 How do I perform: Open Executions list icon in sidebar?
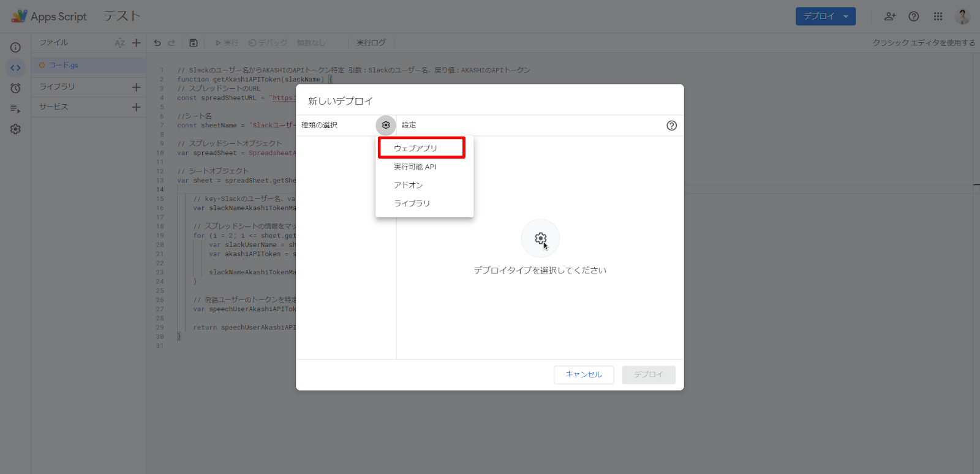click(x=15, y=109)
